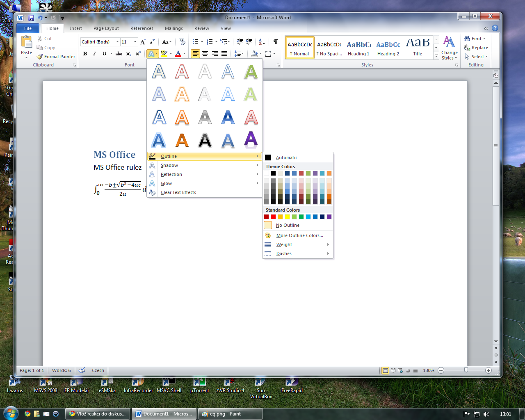Click the Clear Formatting icon
Screen dimensions: 525x420
(182, 42)
